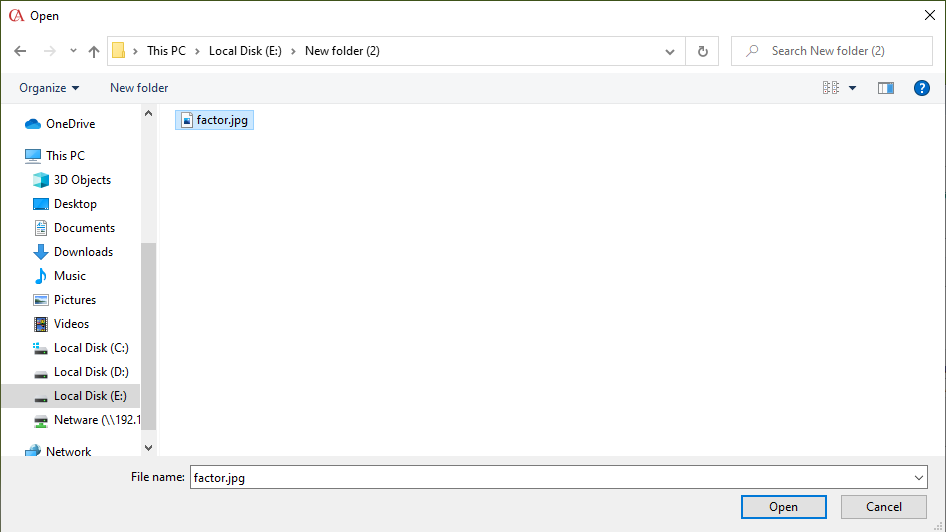Open the File name dropdown list
946x532 pixels.
tap(919, 478)
